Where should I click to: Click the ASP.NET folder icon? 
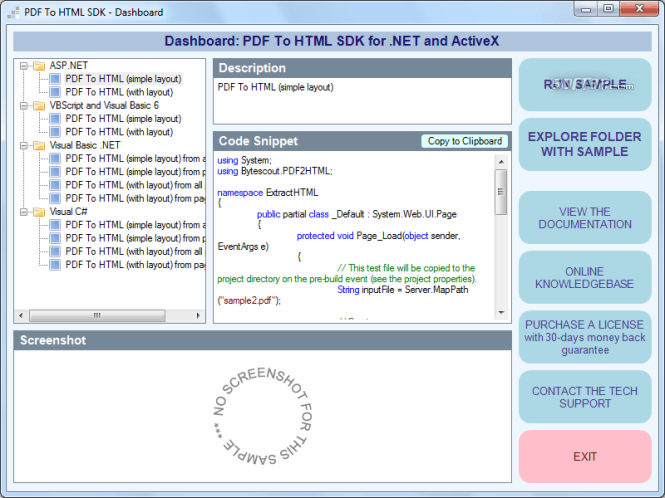[x=39, y=66]
